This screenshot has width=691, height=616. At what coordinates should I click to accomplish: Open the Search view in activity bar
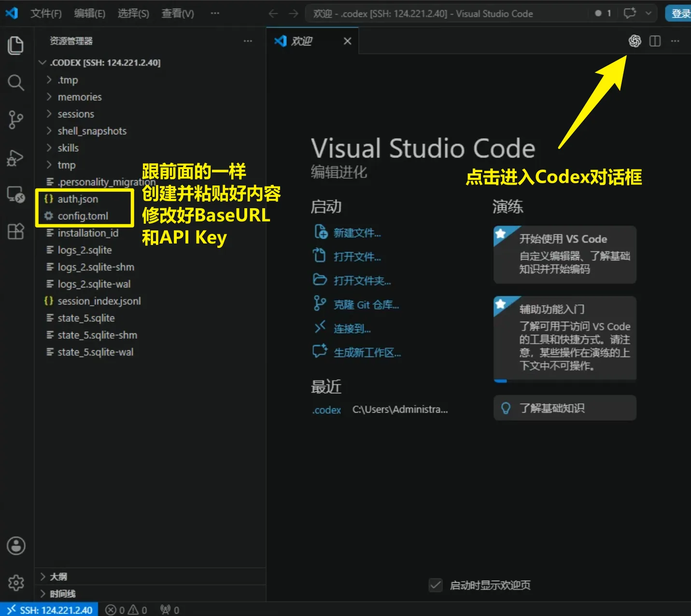tap(16, 83)
